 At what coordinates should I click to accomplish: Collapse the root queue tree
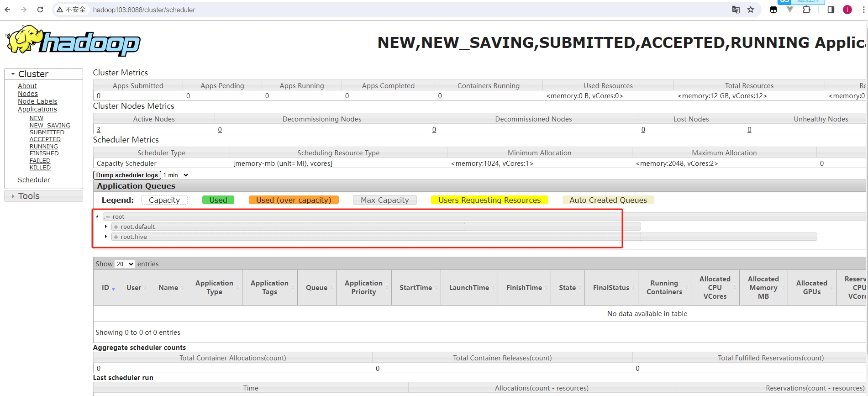(x=97, y=216)
